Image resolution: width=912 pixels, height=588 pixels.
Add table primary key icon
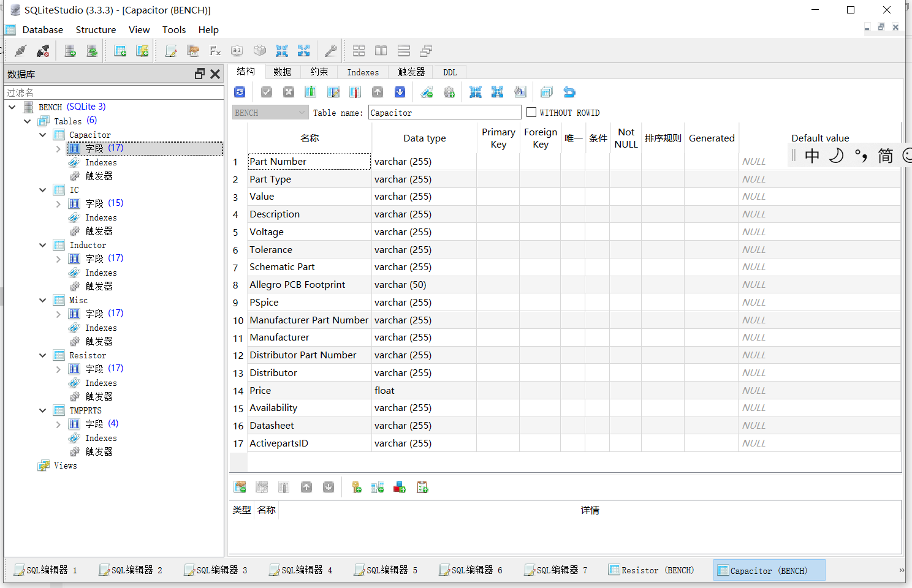coord(356,487)
